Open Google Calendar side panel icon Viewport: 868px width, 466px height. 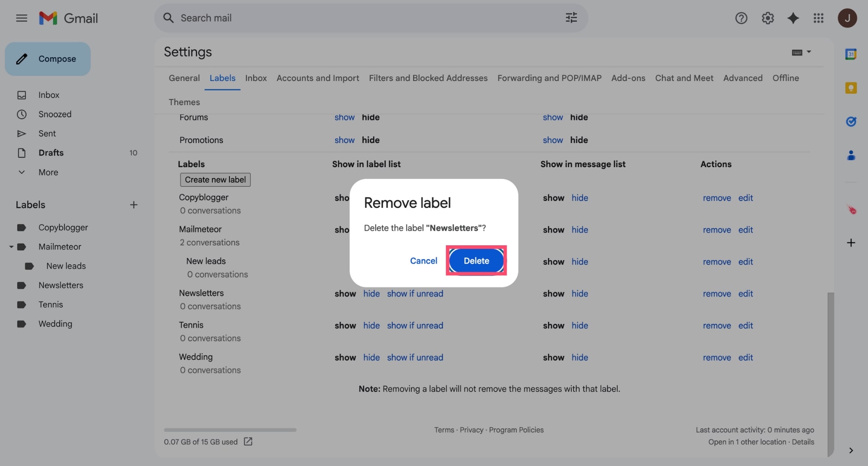pyautogui.click(x=851, y=54)
